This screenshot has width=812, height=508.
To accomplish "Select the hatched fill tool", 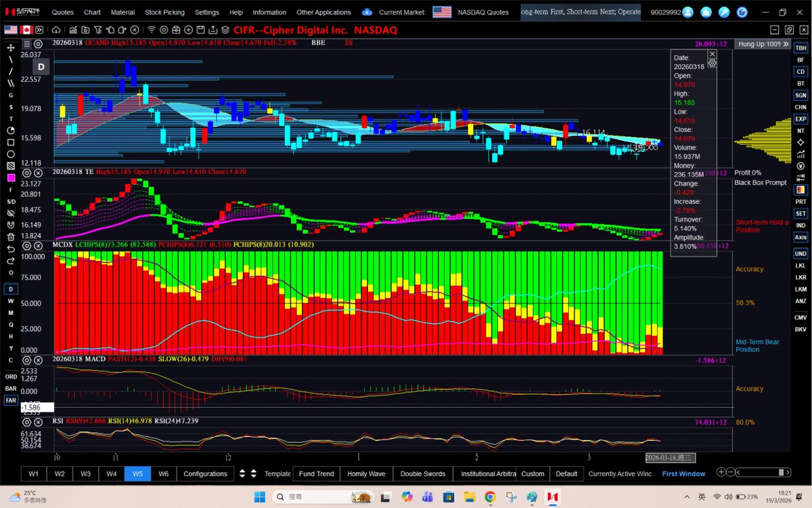I will 11,166.
